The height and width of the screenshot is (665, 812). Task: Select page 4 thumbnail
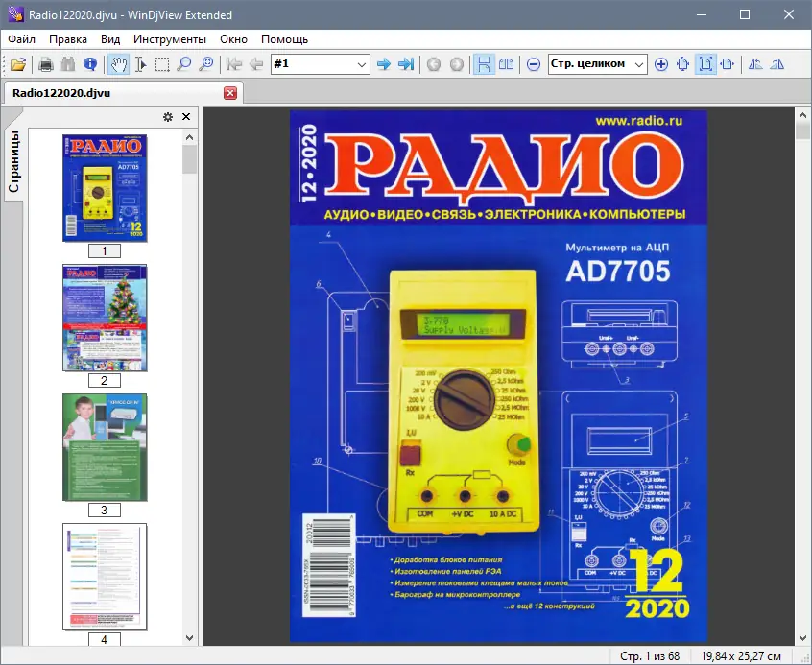(105, 577)
